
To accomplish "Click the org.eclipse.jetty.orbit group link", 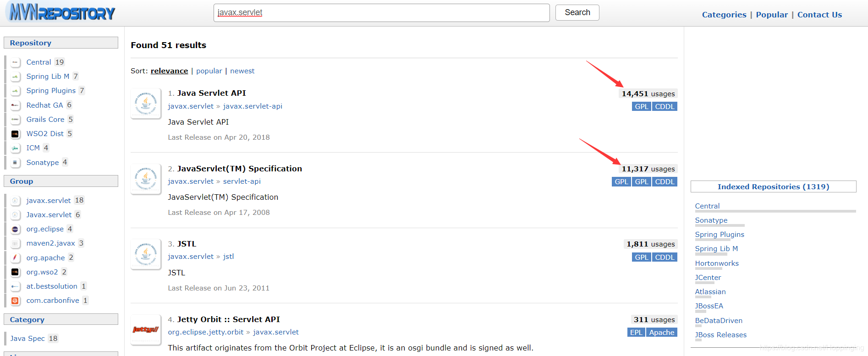I will click(x=206, y=332).
